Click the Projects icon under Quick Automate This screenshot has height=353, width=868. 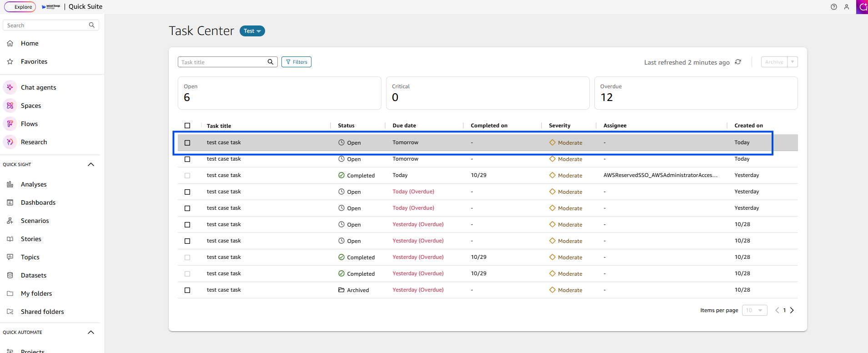pyautogui.click(x=10, y=351)
